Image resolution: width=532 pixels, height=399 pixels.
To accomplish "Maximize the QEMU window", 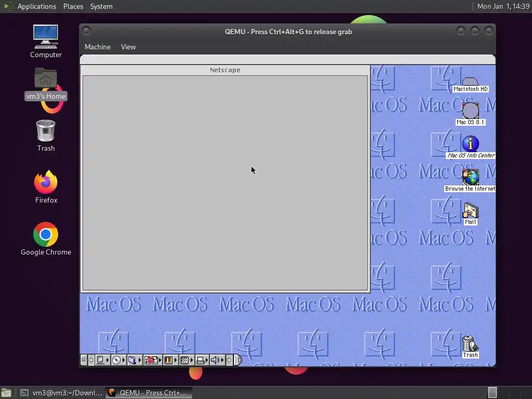I will point(475,31).
